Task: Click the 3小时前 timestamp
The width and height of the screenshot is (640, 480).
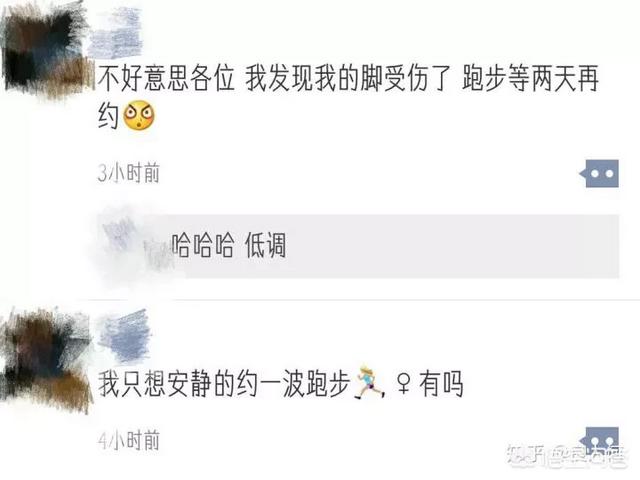Action: 129,173
